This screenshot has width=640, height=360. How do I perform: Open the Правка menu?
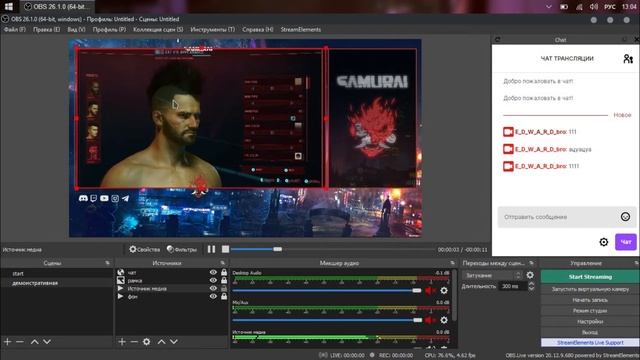[x=47, y=29]
